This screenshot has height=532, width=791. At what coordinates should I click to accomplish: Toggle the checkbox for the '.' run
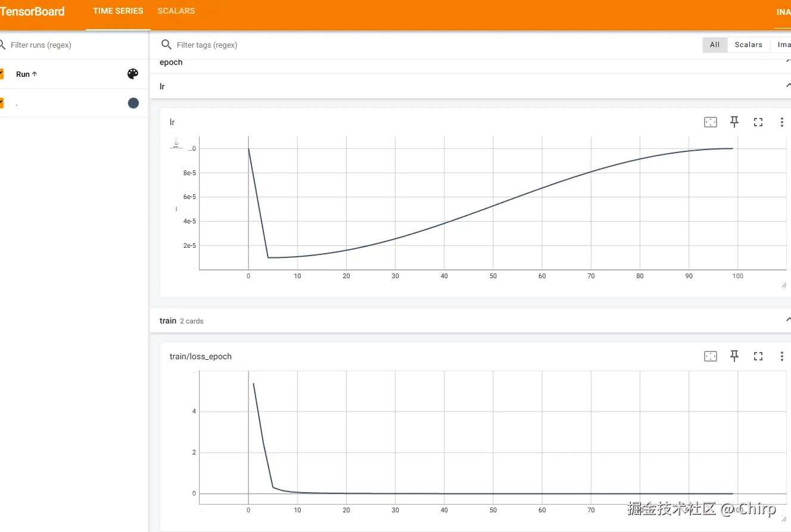tap(2, 103)
